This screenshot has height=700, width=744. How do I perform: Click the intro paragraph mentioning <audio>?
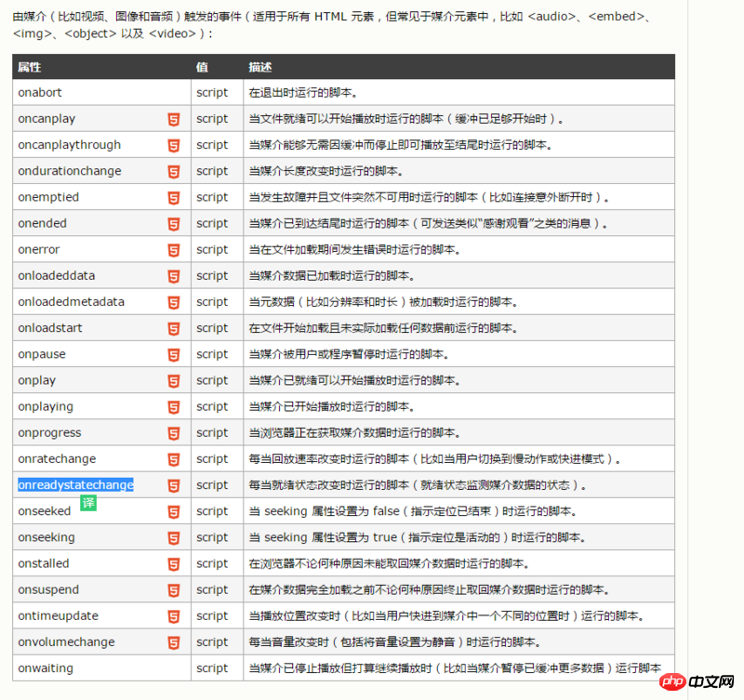[335, 25]
